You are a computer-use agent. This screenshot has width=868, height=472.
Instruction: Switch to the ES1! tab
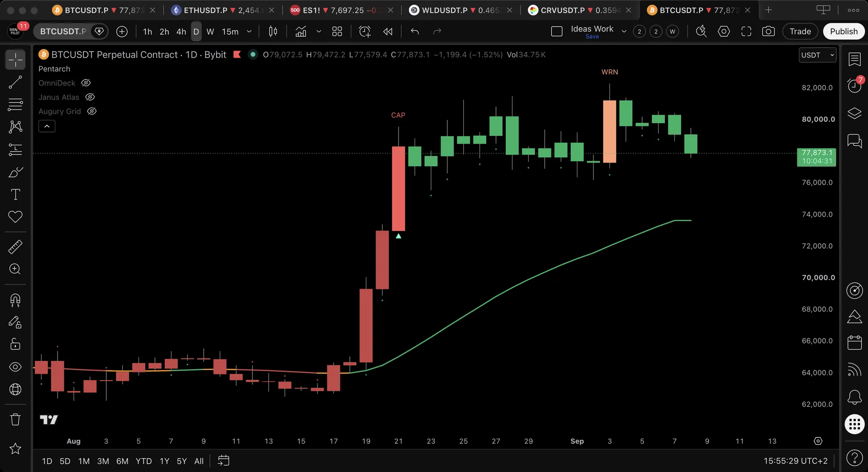pyautogui.click(x=341, y=10)
